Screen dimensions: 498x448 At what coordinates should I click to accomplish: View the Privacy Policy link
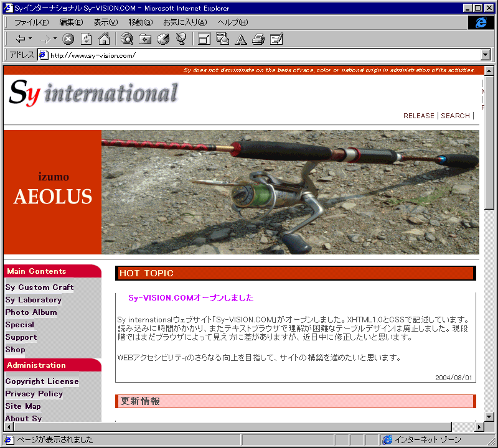[x=34, y=394]
